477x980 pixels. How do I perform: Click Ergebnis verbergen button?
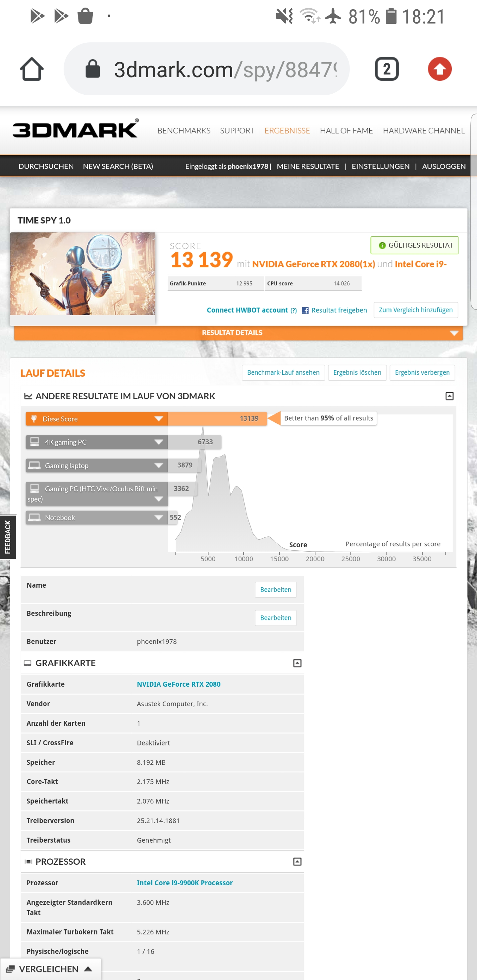click(422, 372)
